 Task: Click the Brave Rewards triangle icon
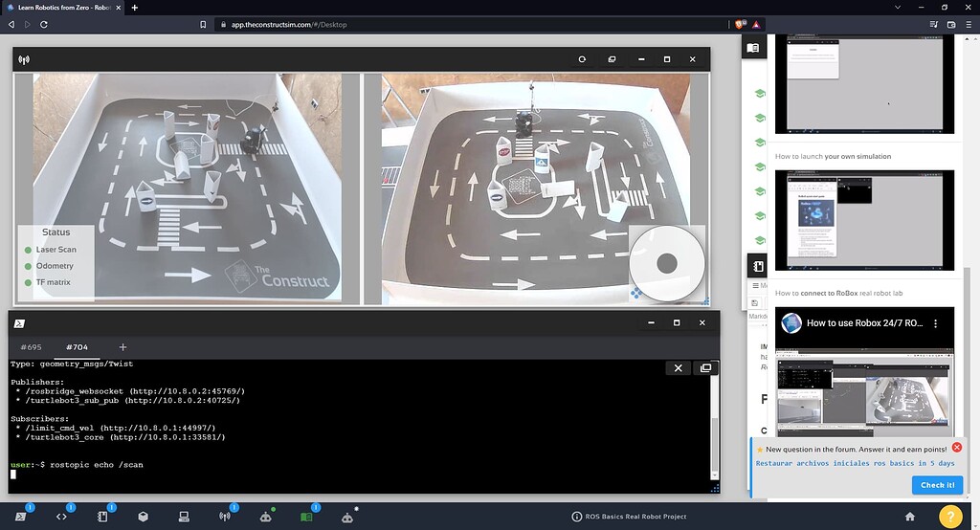pos(756,24)
